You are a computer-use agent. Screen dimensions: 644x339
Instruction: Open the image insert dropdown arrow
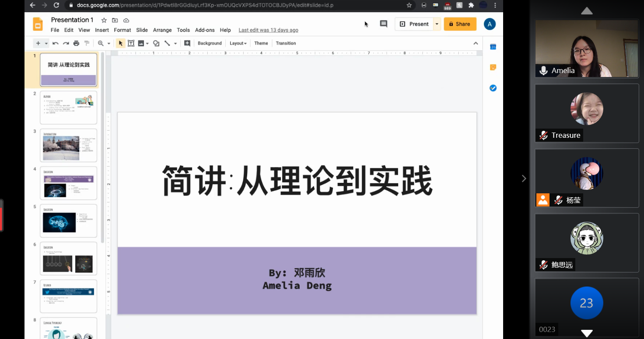(147, 43)
